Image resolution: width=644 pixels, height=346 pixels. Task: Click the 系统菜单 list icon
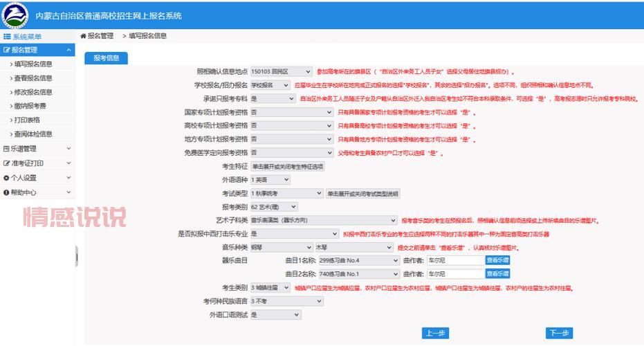click(7, 37)
